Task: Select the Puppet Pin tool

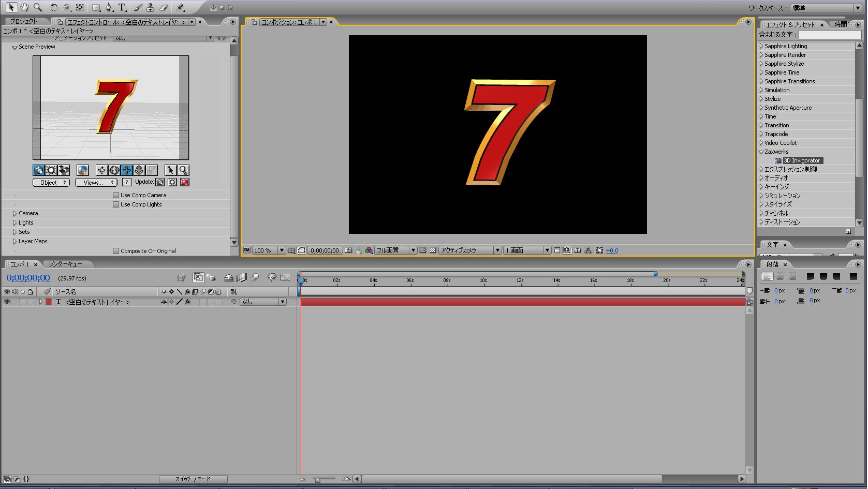Action: (x=180, y=7)
